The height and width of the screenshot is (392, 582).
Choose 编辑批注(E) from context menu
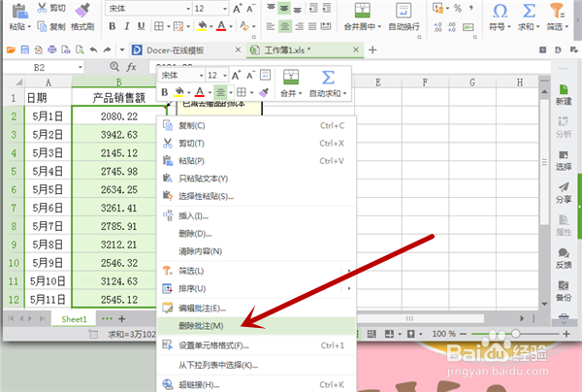coord(256,309)
